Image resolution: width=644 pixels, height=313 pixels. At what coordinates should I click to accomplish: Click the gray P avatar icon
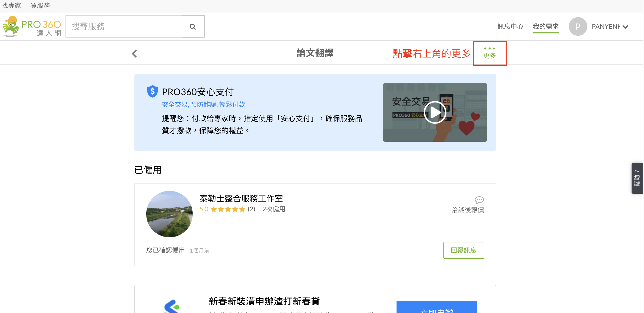coord(578,26)
